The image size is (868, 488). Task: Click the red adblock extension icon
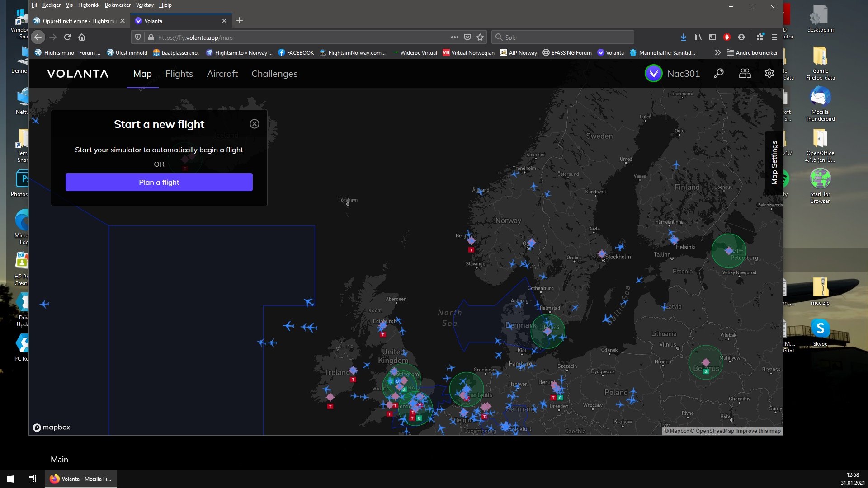pyautogui.click(x=727, y=37)
